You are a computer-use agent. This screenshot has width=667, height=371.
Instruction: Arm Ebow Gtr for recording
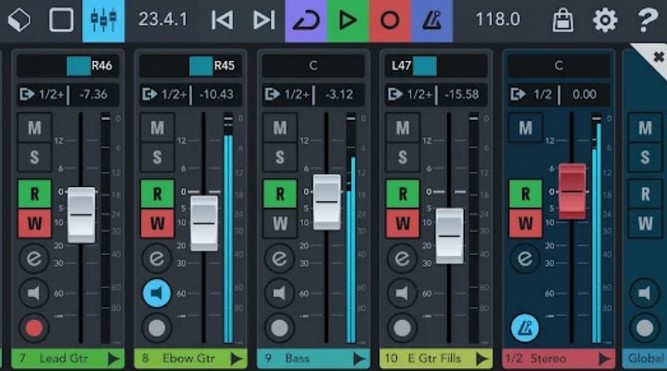[157, 328]
